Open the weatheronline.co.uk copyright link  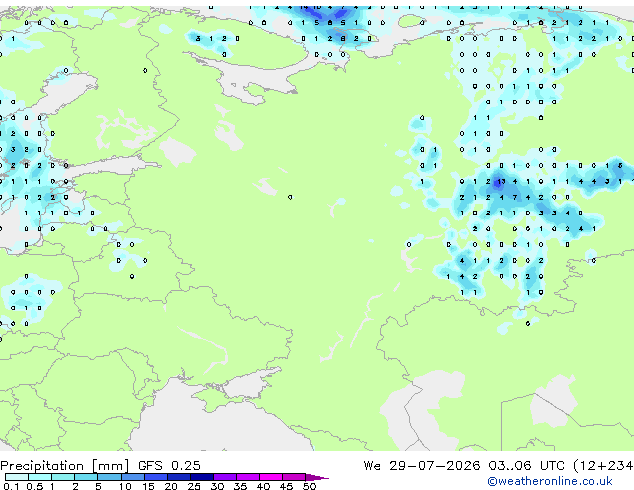pos(550,481)
